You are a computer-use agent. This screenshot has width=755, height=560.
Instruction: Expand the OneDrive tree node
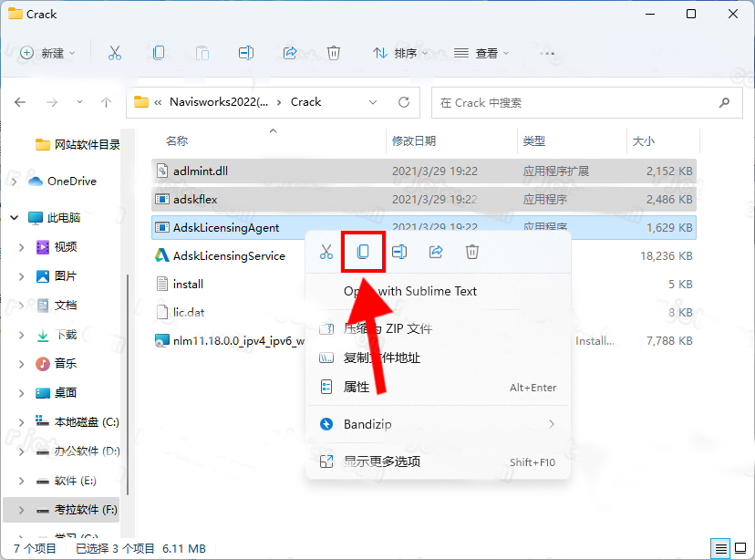14,181
